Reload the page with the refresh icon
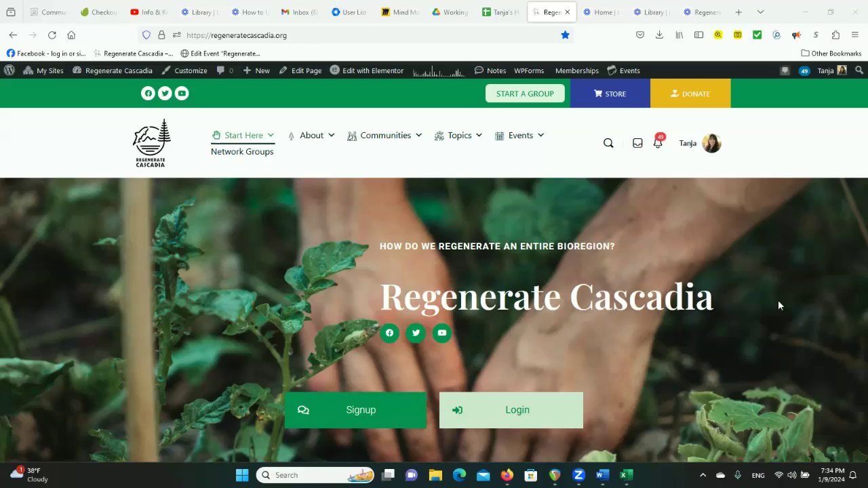 click(52, 35)
